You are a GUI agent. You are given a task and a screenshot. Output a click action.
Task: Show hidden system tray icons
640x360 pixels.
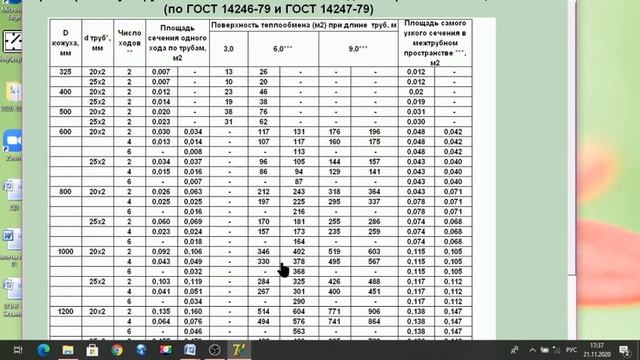[x=532, y=350]
